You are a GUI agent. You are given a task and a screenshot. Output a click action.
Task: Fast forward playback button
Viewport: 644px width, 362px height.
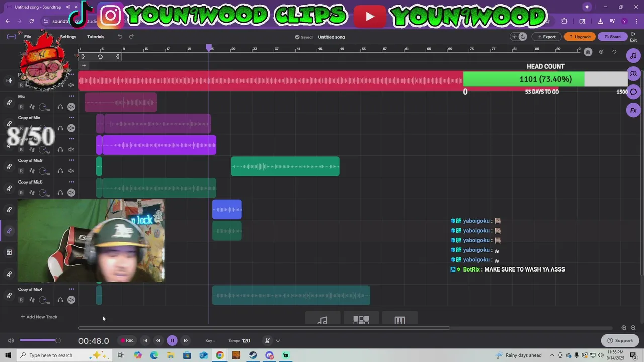pos(186,340)
